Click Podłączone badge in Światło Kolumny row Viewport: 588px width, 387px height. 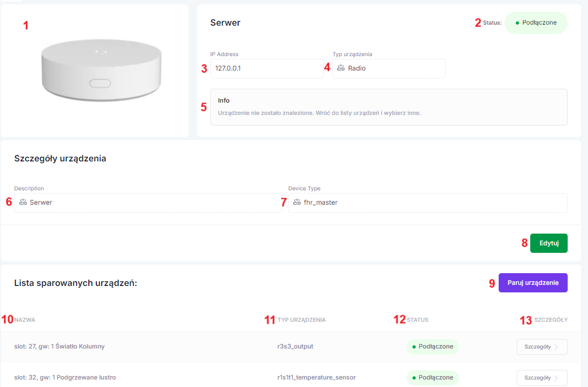pyautogui.click(x=433, y=346)
